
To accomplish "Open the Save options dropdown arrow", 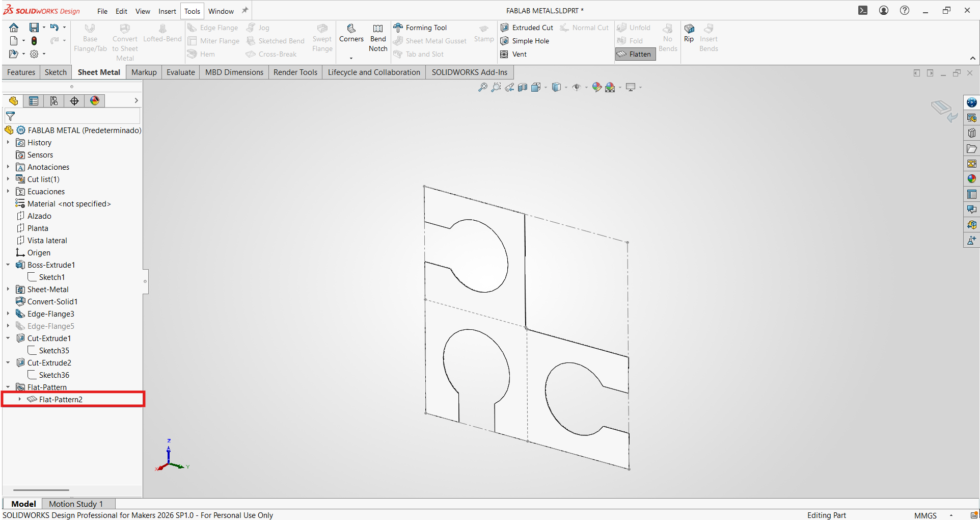I will 44,28.
